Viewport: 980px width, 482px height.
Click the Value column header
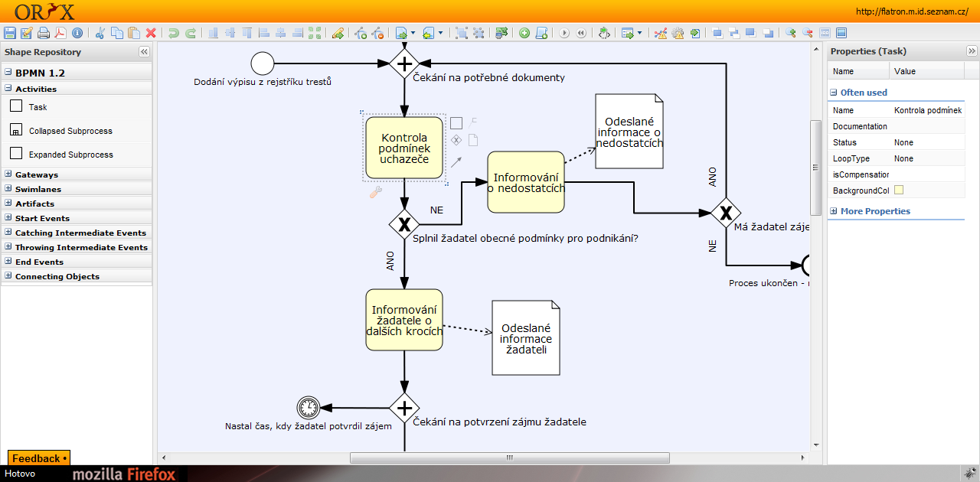928,71
